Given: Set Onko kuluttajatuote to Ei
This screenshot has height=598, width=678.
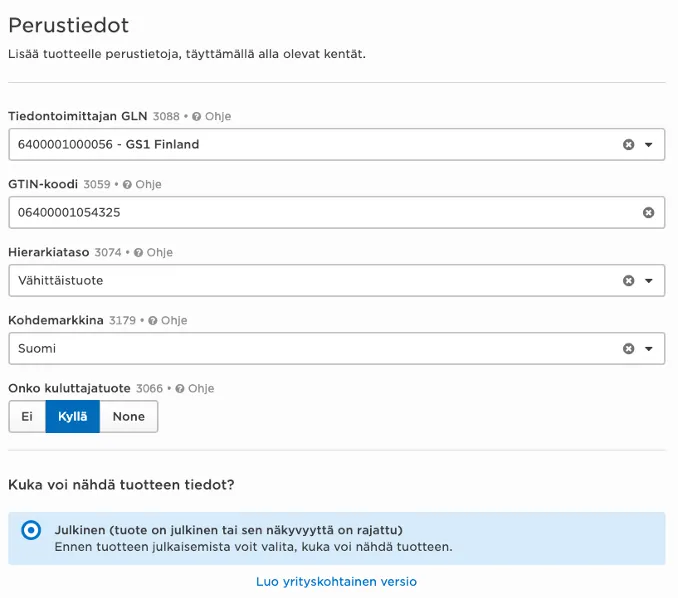Looking at the screenshot, I should point(27,417).
